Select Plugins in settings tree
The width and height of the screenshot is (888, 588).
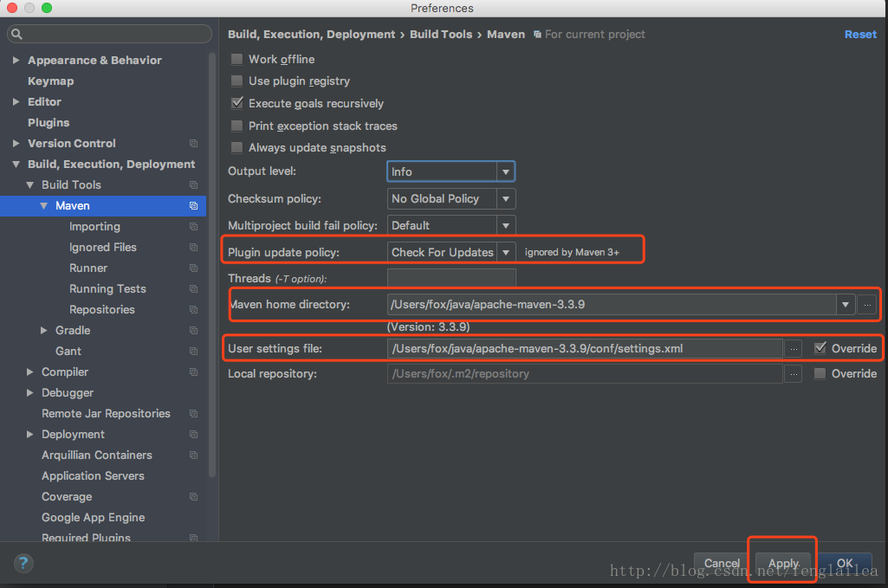(x=49, y=122)
